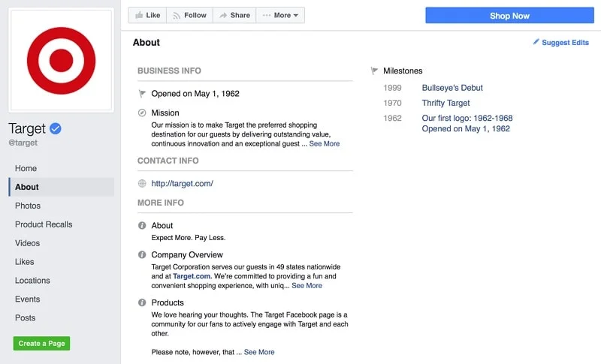Open the Bullseye's Debut milestone link
Screen dimensions: 601x364
pyautogui.click(x=452, y=88)
